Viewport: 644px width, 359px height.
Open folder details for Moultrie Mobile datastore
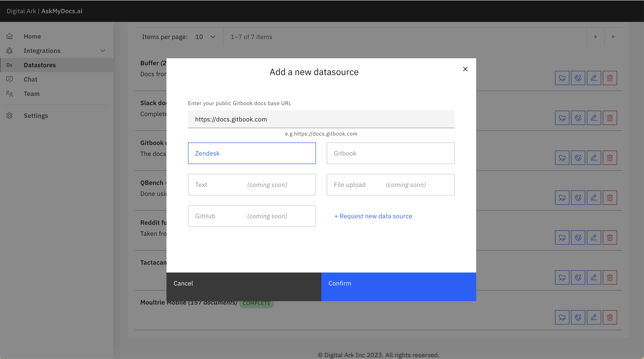(562, 317)
